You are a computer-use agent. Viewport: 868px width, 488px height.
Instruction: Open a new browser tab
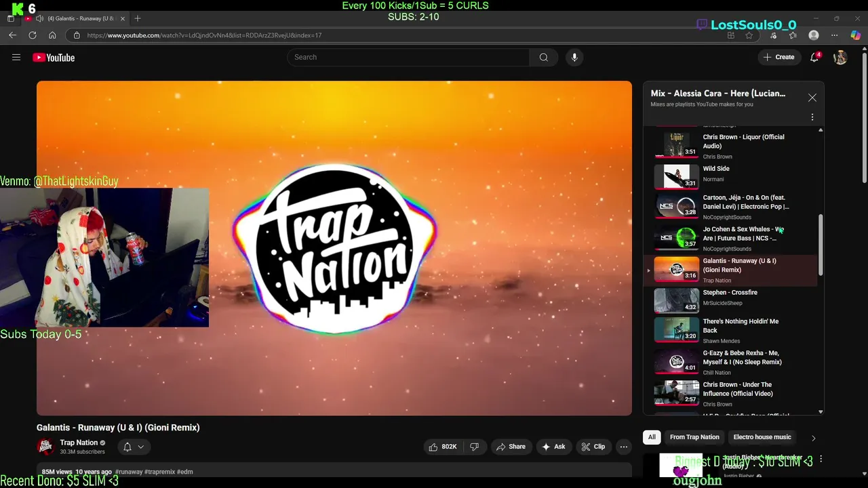coord(138,18)
